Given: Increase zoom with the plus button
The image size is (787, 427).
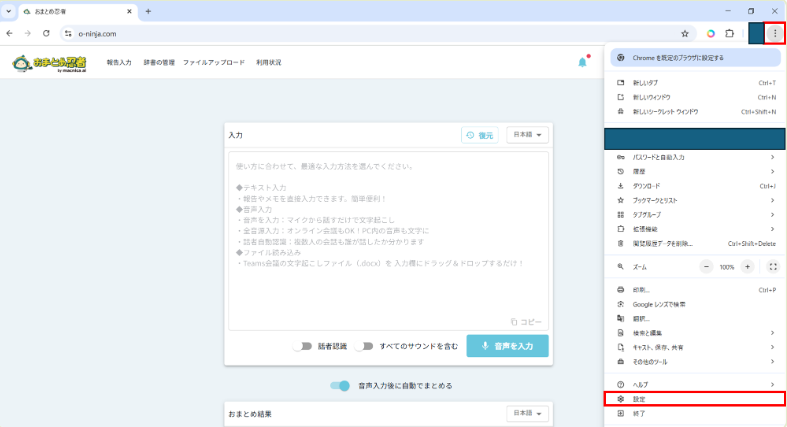Looking at the screenshot, I should (747, 267).
